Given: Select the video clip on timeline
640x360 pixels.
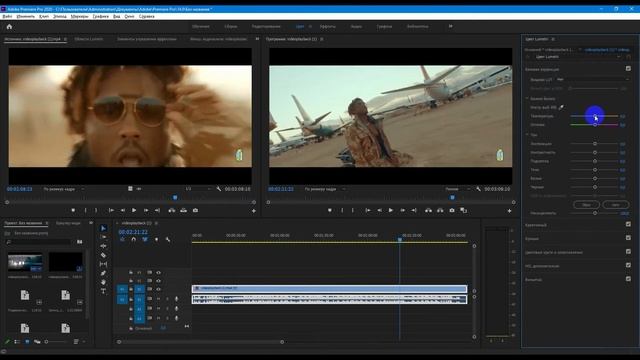Looking at the screenshot, I should coord(329,289).
